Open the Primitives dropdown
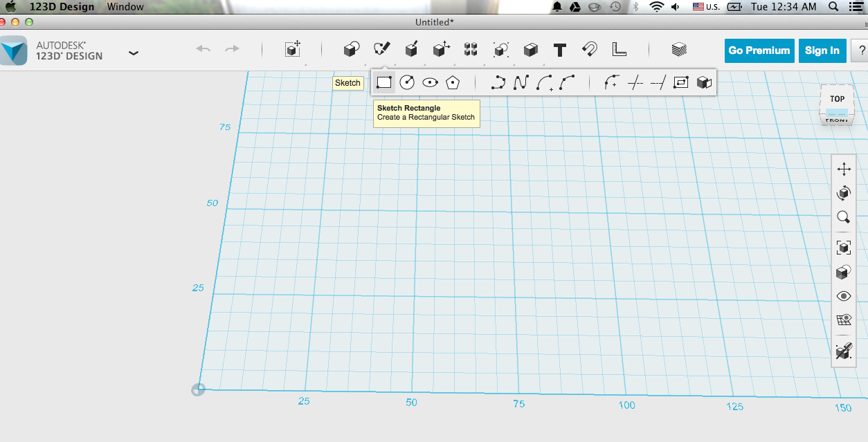Viewport: 868px width, 442px height. pos(352,50)
